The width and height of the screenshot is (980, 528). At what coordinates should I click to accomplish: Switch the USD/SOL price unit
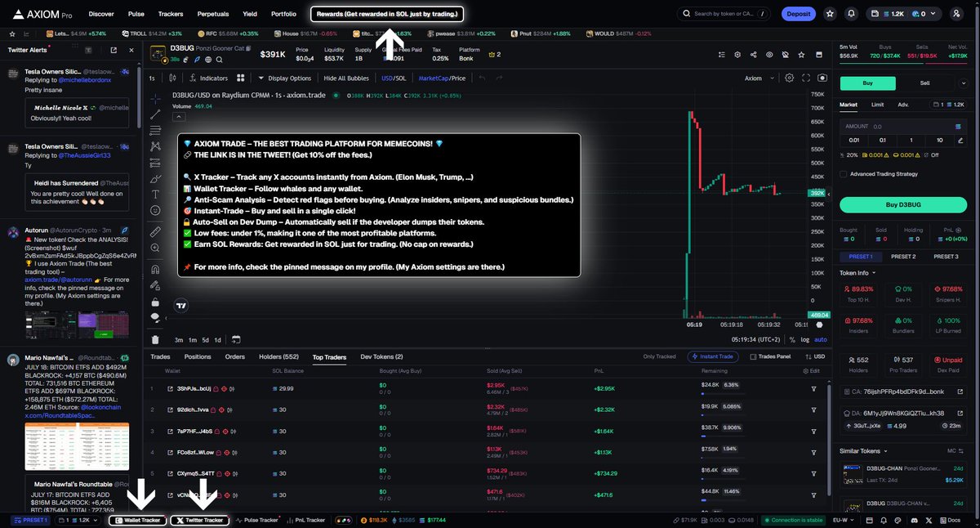tap(394, 78)
